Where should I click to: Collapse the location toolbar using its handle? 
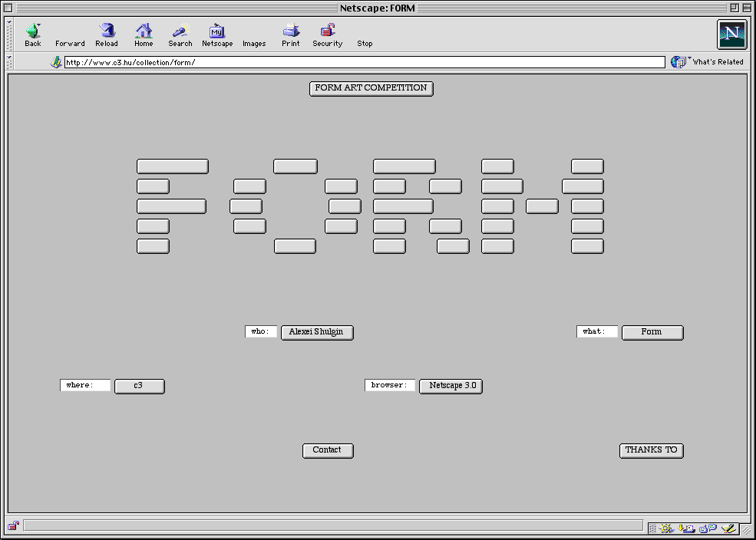pos(10,62)
